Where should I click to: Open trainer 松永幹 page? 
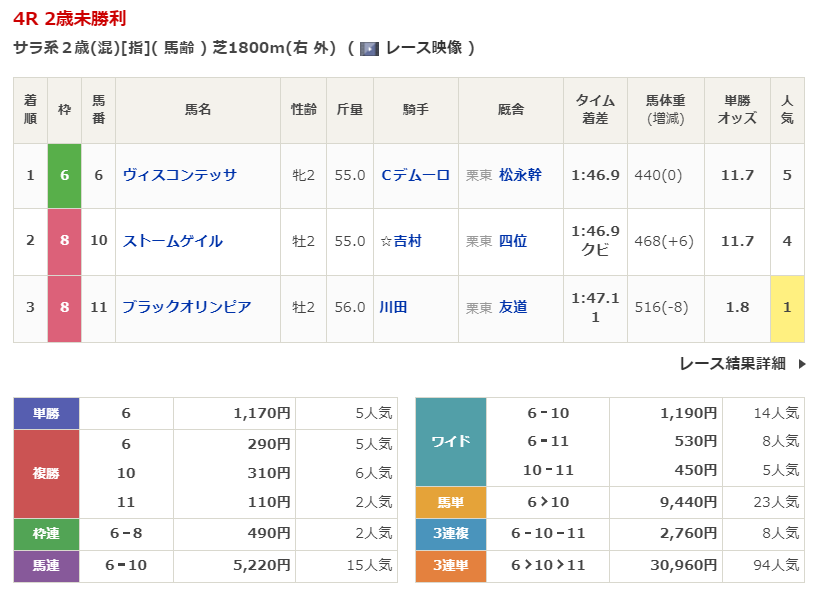520,175
